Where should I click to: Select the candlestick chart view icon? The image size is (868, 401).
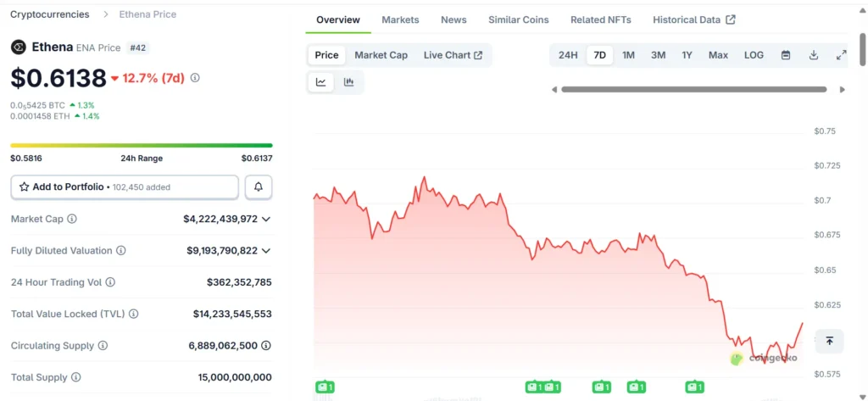348,82
